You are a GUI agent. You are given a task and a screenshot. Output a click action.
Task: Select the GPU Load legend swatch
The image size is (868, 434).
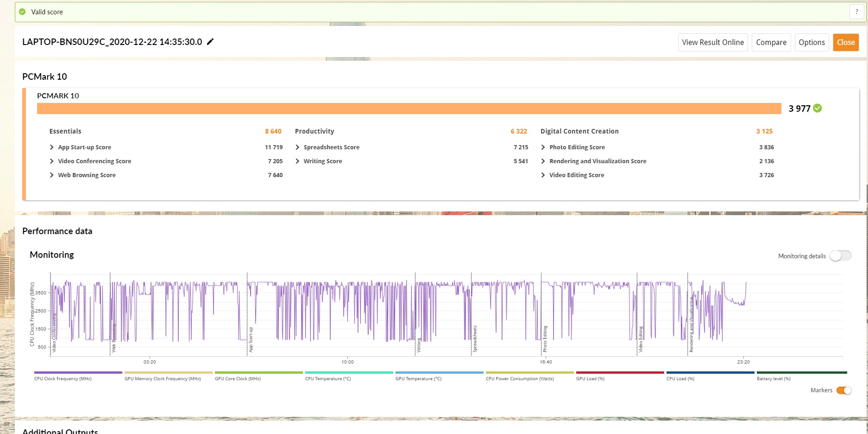click(x=620, y=372)
